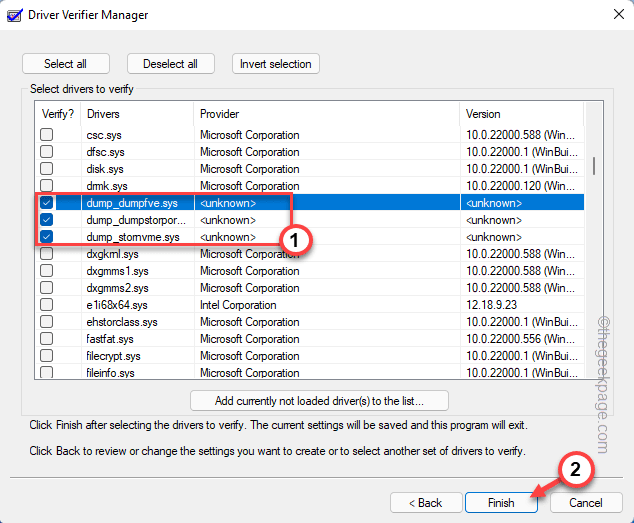The width and height of the screenshot is (634, 523).
Task: Click Finish to save verifier settings
Action: (x=500, y=502)
